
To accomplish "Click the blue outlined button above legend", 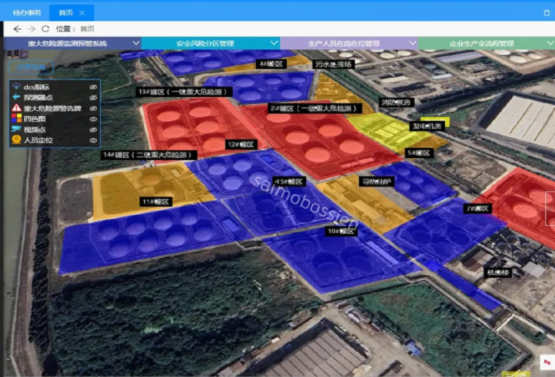I will pos(31,67).
